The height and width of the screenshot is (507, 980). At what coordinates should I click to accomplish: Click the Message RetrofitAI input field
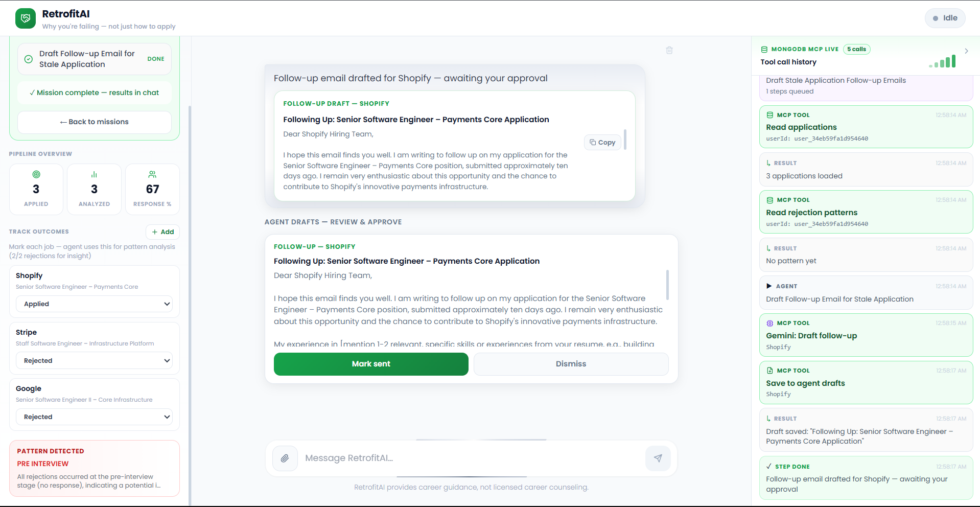click(471, 458)
